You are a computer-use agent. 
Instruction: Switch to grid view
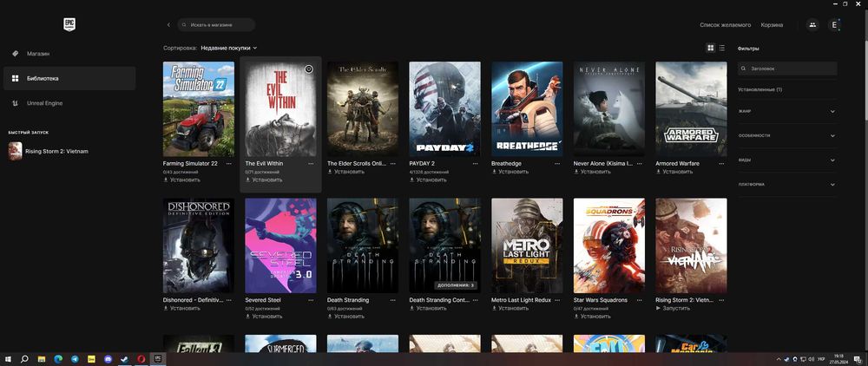(x=711, y=48)
